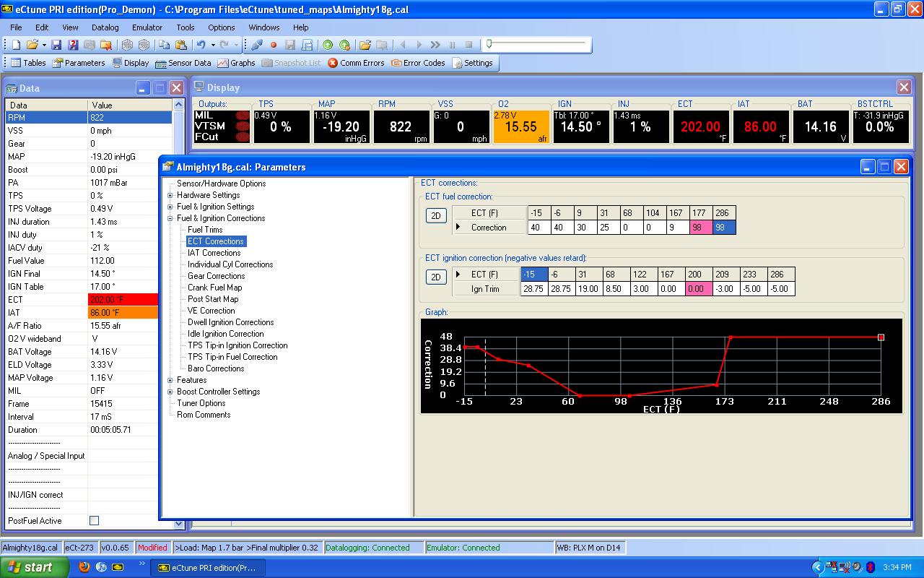This screenshot has width=924, height=578.
Task: Open the File menu
Action: (x=16, y=27)
